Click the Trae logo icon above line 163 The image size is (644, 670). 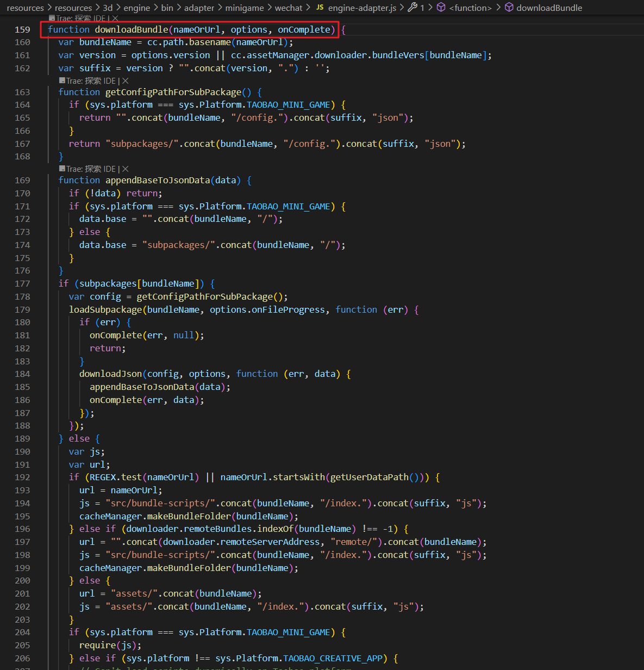point(62,80)
